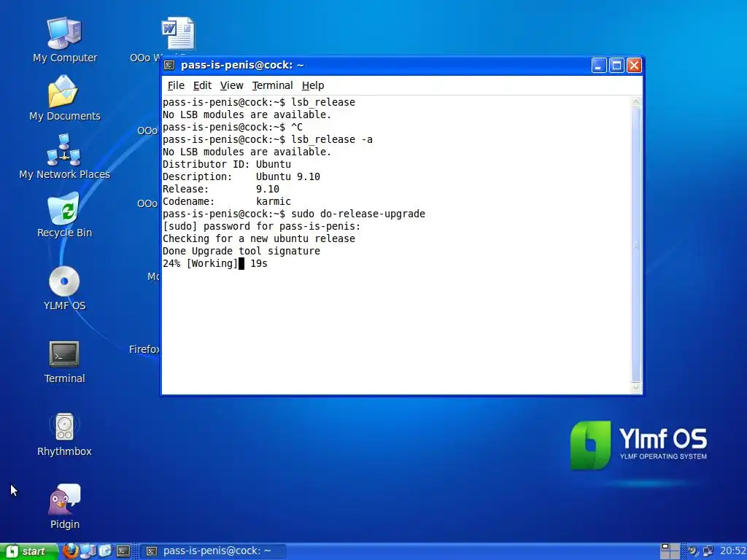Click computer icon in taskbar quick launch
Image resolution: width=747 pixels, height=560 pixels.
click(x=88, y=551)
